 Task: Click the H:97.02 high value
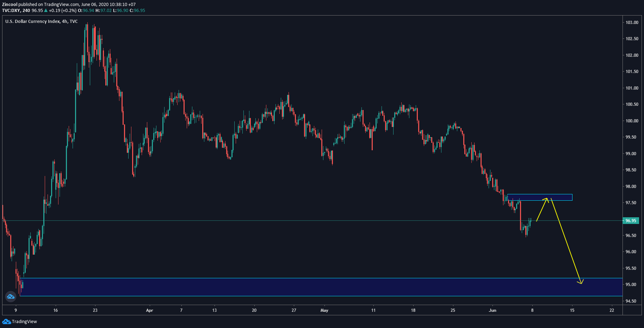pos(104,11)
